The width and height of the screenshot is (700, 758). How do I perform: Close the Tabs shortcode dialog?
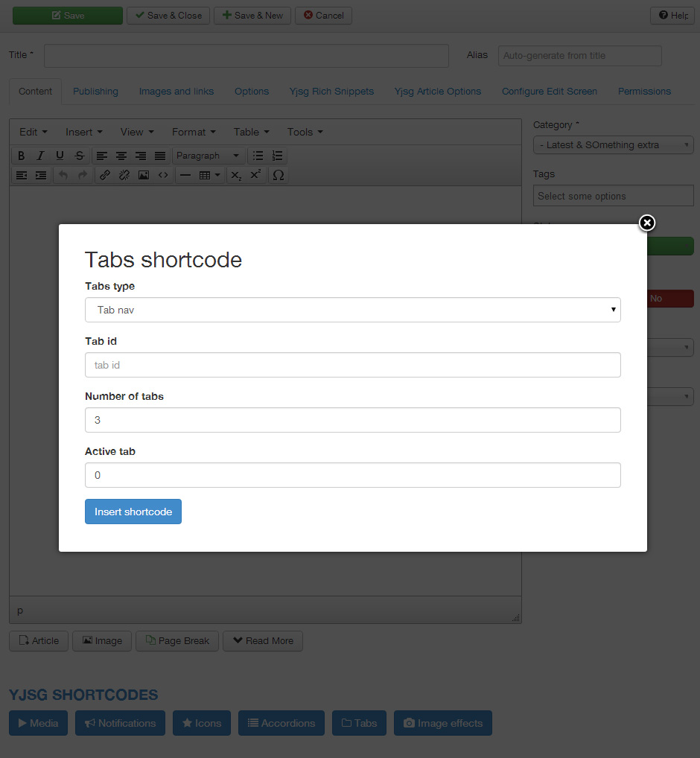[647, 223]
